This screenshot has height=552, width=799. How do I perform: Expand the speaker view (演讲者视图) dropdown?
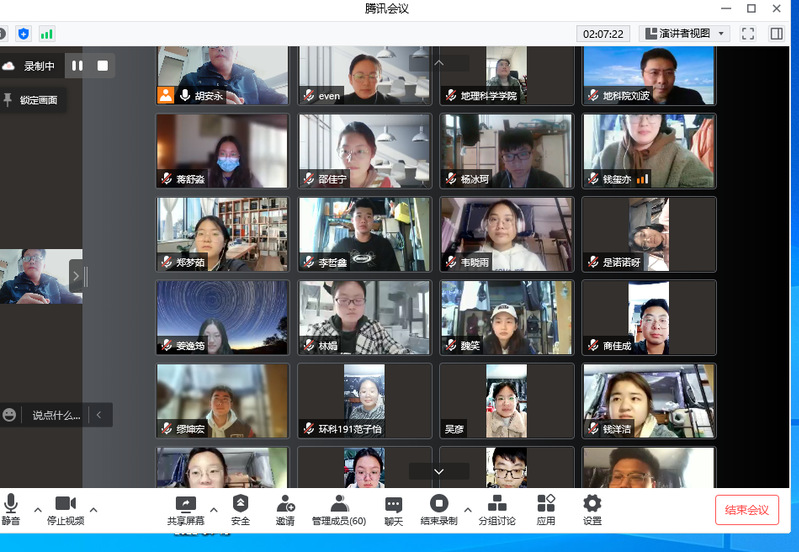(x=722, y=33)
